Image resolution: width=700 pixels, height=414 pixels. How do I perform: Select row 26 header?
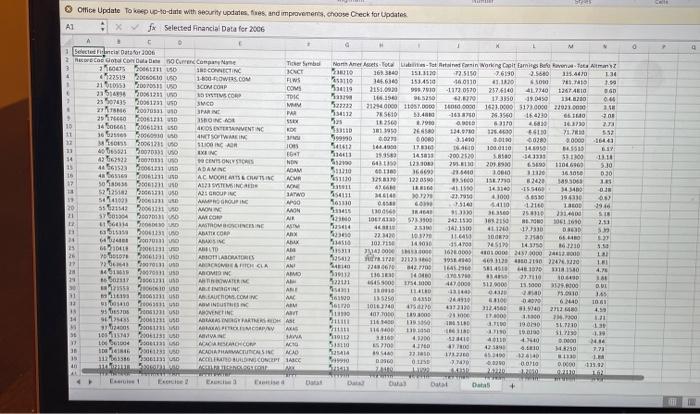click(71, 256)
